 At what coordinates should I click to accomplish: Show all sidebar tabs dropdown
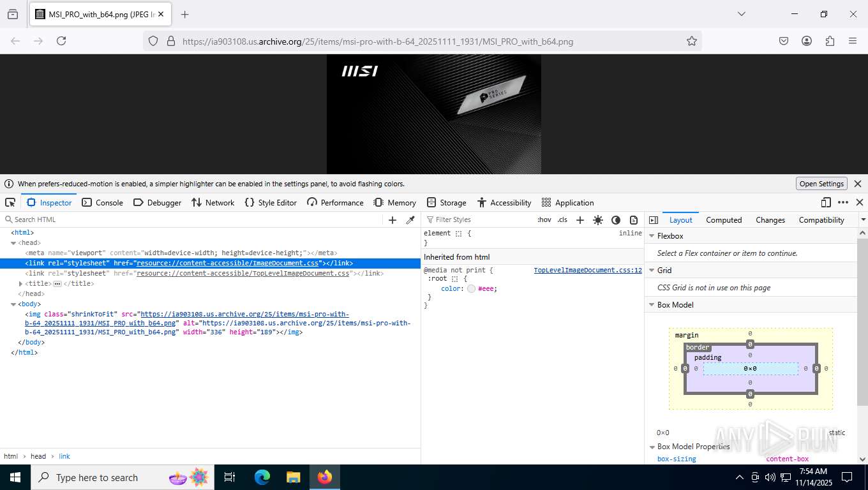(x=863, y=219)
